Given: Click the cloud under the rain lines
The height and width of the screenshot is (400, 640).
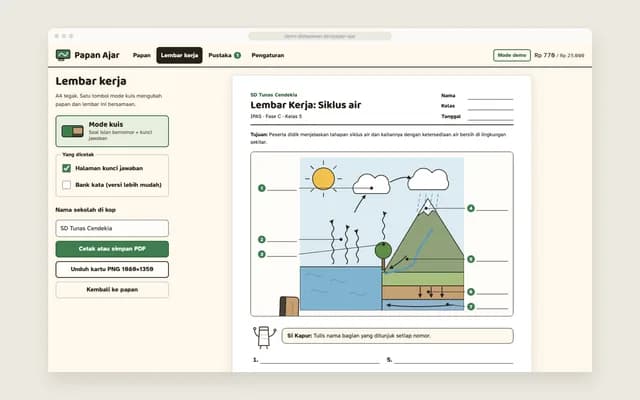Looking at the screenshot, I should point(428,179).
